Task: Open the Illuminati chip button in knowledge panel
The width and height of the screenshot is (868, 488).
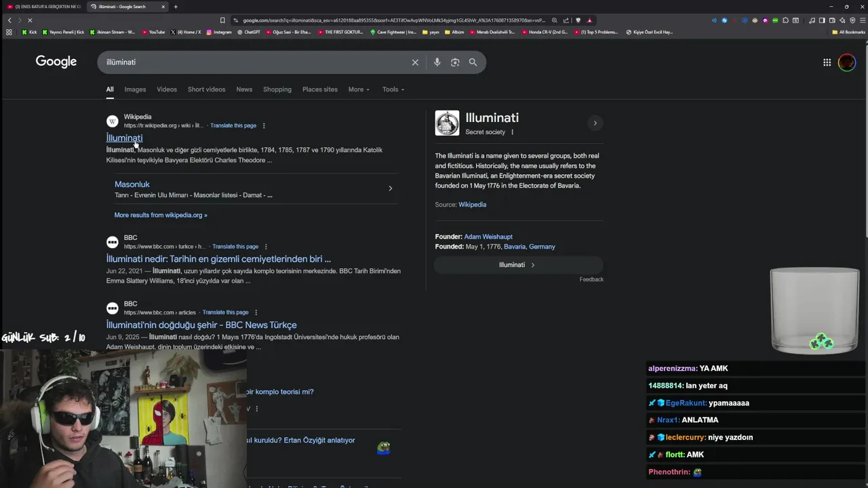Action: (x=518, y=265)
